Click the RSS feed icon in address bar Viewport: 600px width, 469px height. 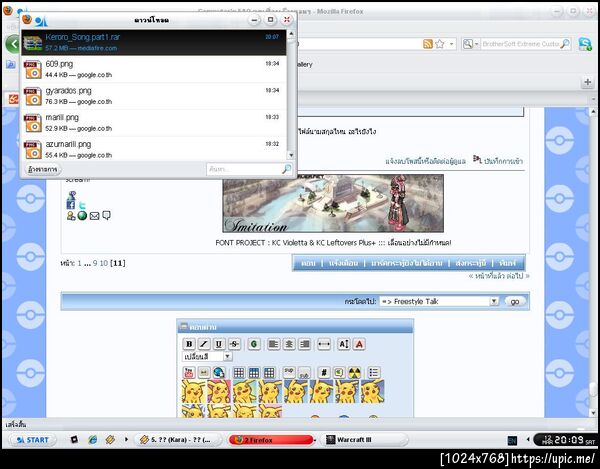point(428,44)
